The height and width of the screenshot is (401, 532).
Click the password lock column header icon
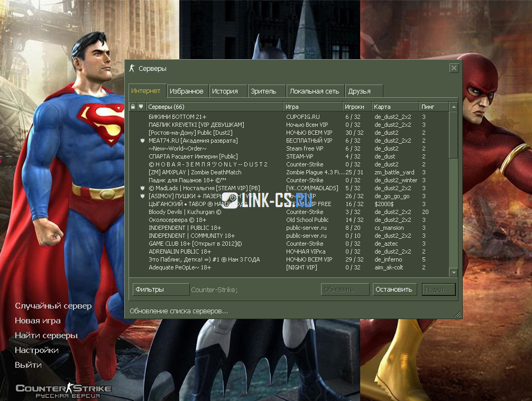[133, 107]
